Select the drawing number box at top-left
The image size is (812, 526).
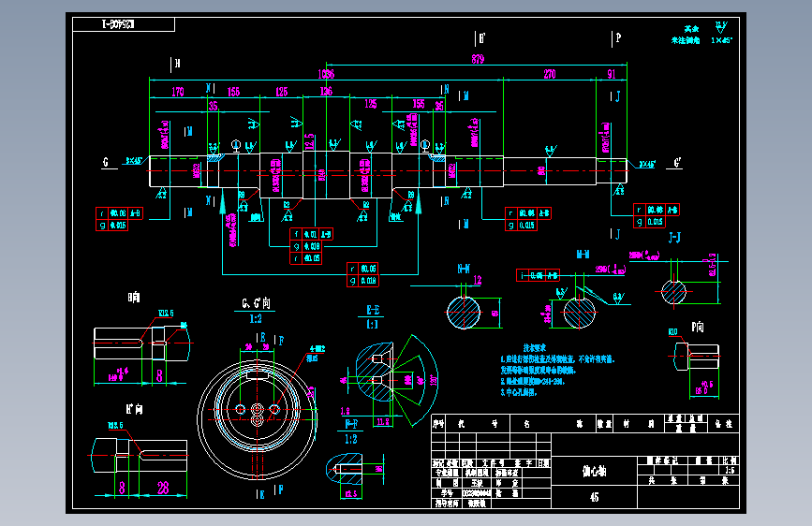[124, 24]
